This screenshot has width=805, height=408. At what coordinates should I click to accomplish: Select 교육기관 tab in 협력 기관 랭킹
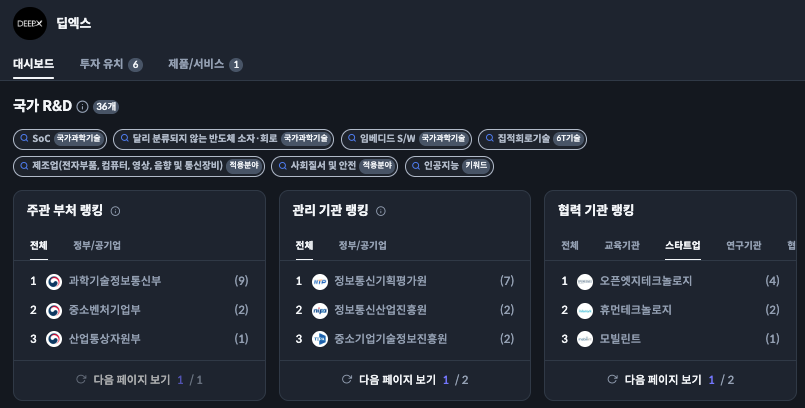(621, 245)
